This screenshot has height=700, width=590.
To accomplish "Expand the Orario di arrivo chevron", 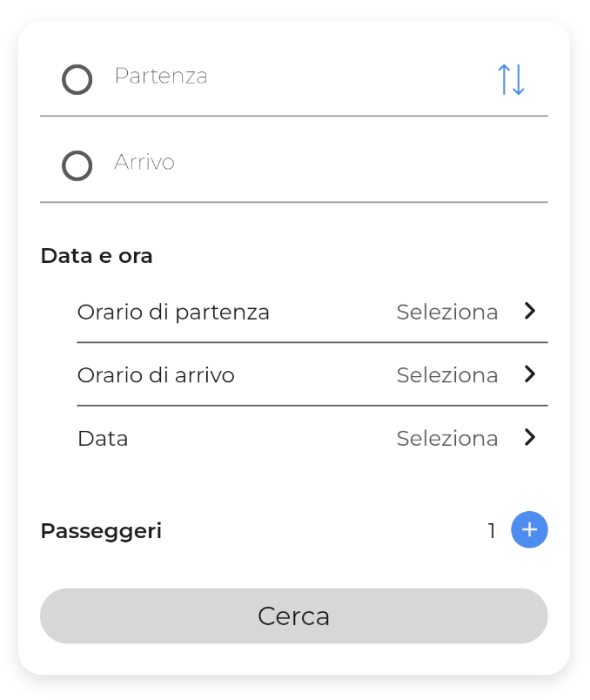I will [530, 374].
